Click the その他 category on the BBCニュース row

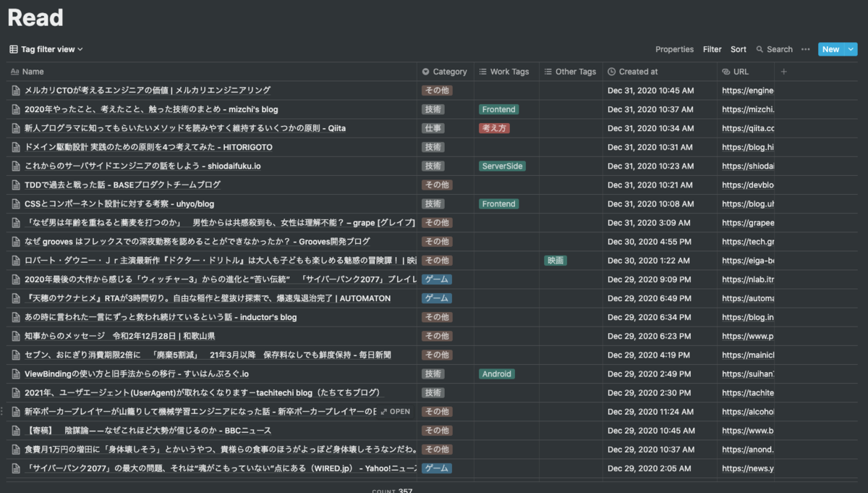click(x=437, y=430)
